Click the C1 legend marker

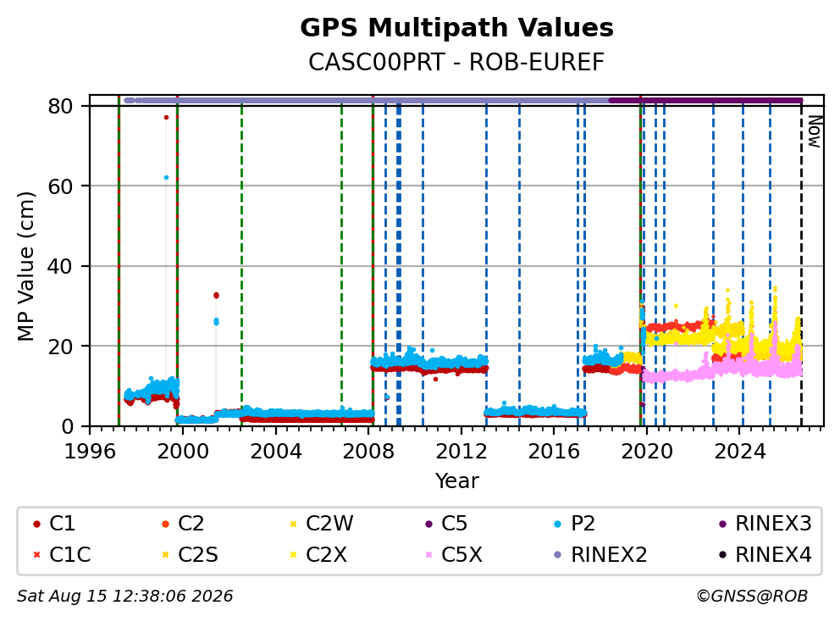click(36, 525)
